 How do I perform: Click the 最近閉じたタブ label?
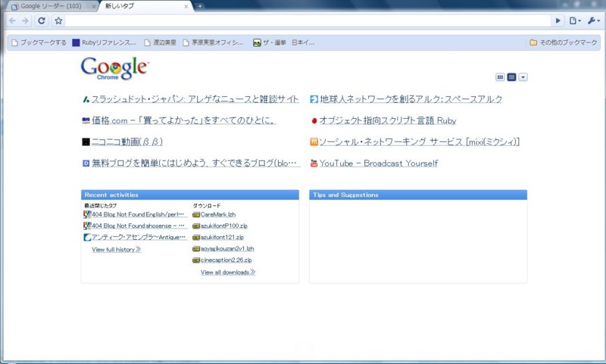click(x=101, y=206)
